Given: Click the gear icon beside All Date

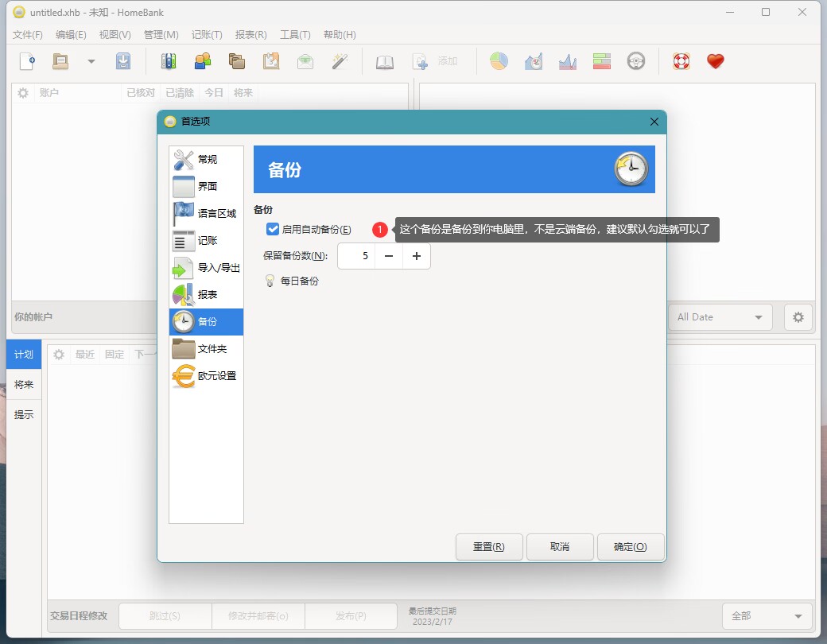Looking at the screenshot, I should pos(798,317).
